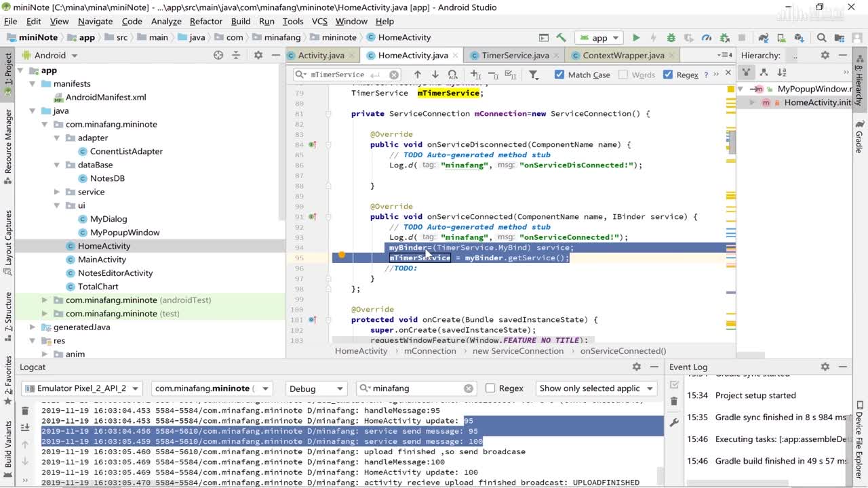The height and width of the screenshot is (488, 868).
Task: Open the Profile app gauge icon
Action: pos(707,38)
